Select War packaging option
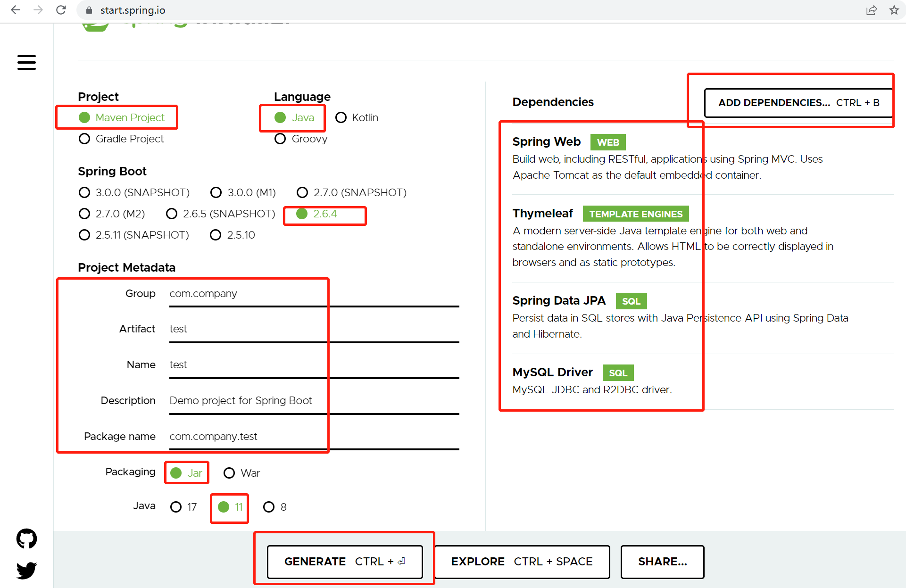This screenshot has width=906, height=588. tap(229, 473)
